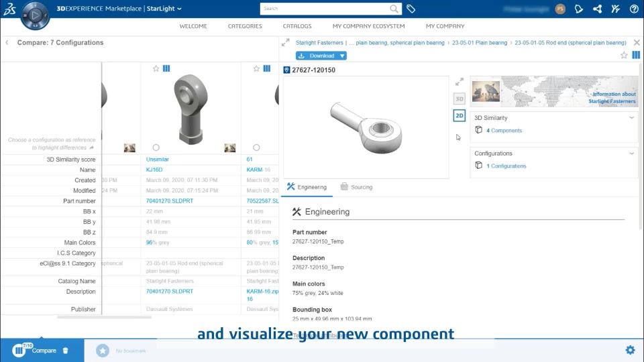Click in the search input field
Viewport: 644px width, 362px height.
(325, 9)
